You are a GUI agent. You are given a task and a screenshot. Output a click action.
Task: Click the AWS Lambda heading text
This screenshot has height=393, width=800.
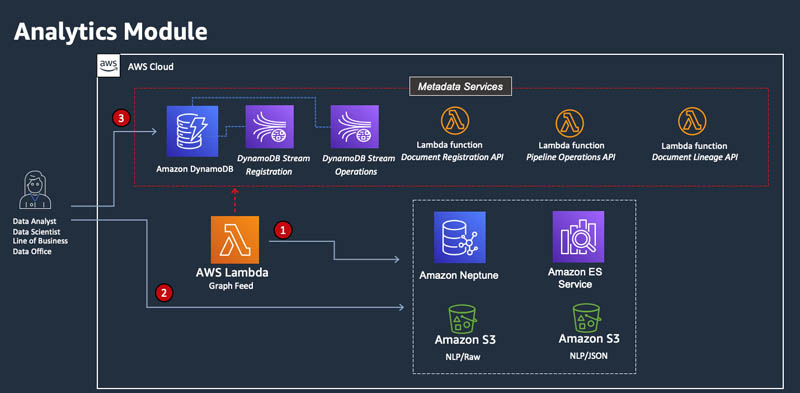tap(232, 273)
